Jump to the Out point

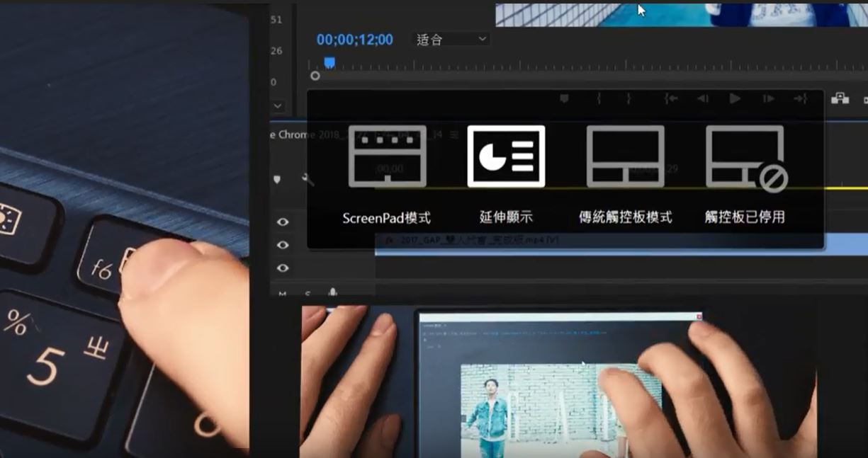click(x=800, y=99)
